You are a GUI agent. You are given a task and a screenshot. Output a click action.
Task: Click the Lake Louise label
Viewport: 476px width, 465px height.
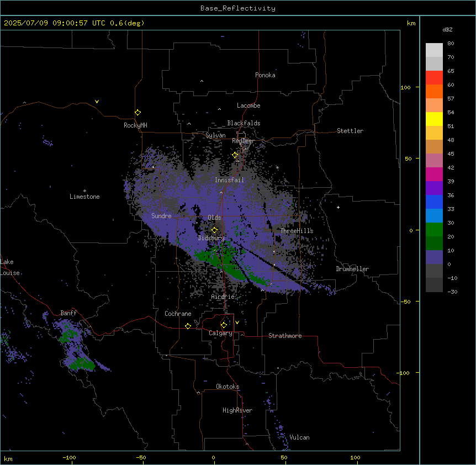pos(10,267)
